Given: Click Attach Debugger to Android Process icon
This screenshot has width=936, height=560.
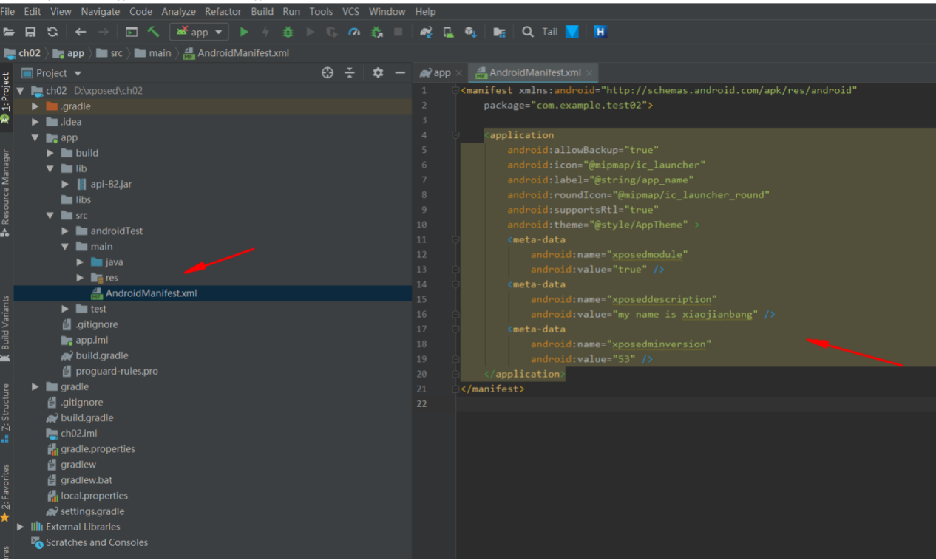Looking at the screenshot, I should pos(376,32).
